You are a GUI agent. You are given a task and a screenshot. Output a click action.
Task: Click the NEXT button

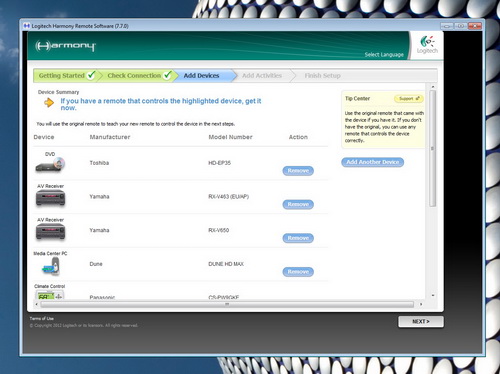tap(421, 322)
